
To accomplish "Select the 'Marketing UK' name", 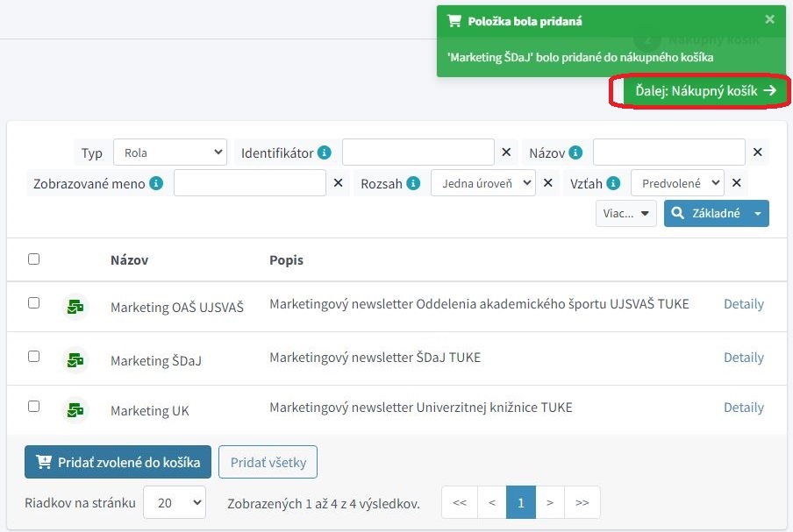I will 150,411.
